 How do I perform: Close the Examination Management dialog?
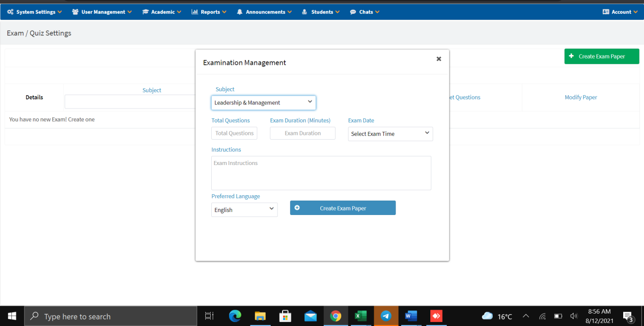[438, 59]
